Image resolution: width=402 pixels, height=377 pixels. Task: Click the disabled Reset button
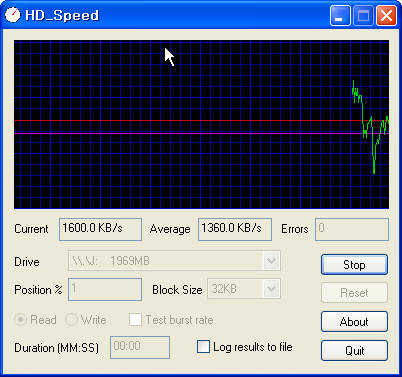354,293
